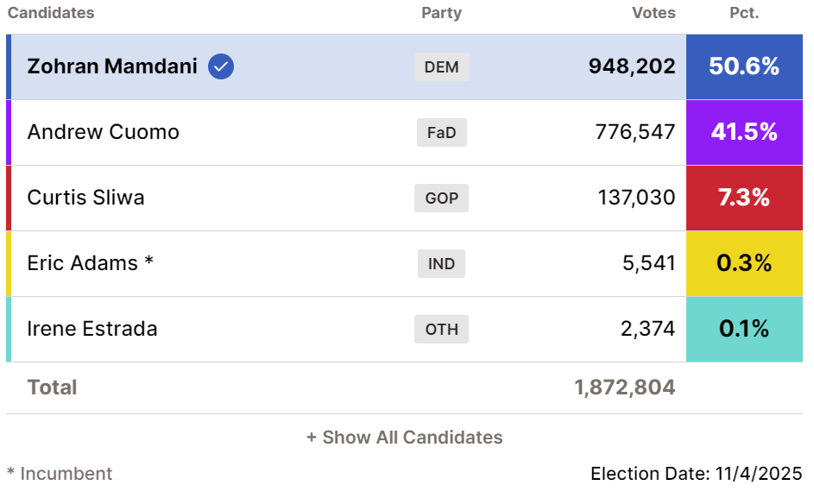Viewport: 814px width, 504px height.
Task: Expand the list with Show All Candidates
Action: click(x=404, y=438)
